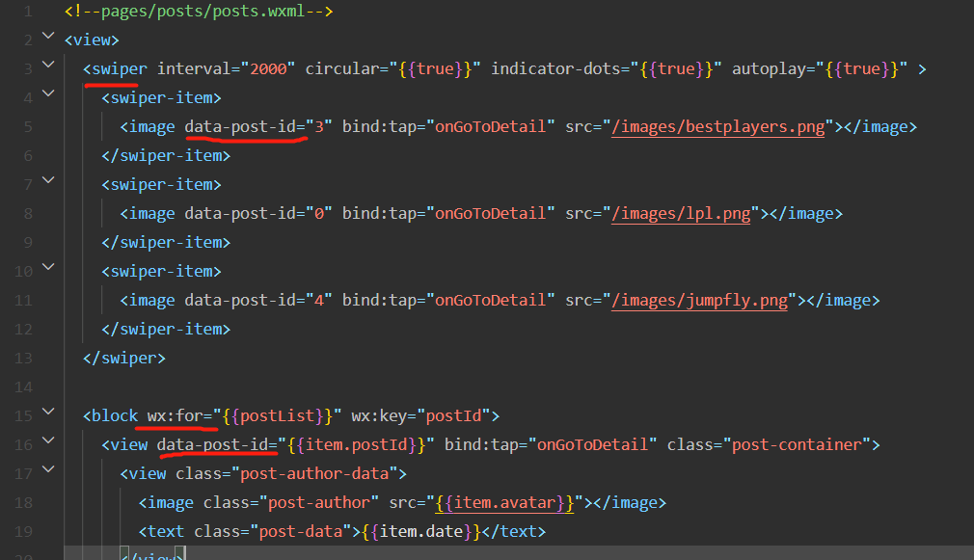The height and width of the screenshot is (560, 974).
Task: Click the pages/posts/posts.wxml comment text
Action: tap(203, 12)
